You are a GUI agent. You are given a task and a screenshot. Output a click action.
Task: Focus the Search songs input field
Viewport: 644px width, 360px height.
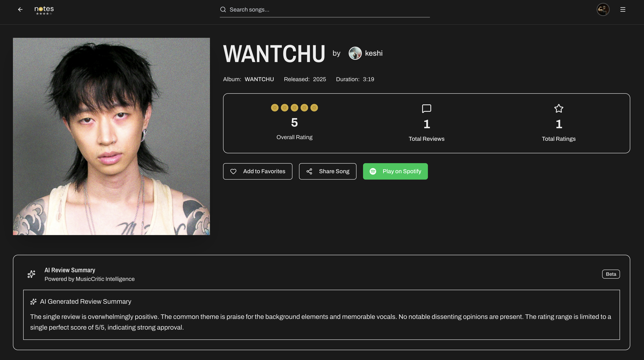pyautogui.click(x=325, y=10)
